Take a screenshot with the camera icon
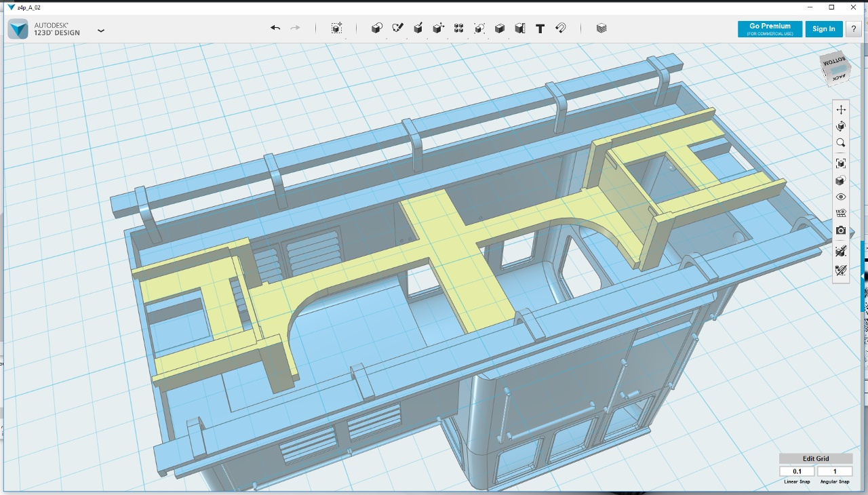 [x=841, y=231]
